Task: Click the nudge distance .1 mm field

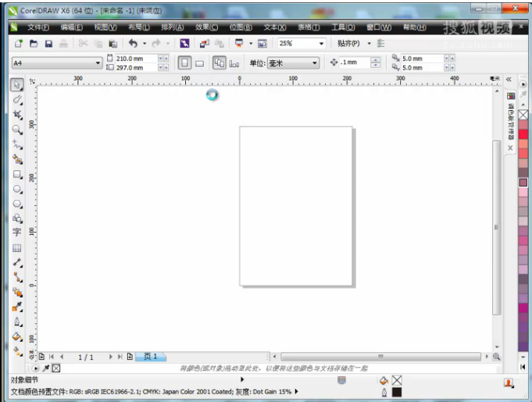Action: coord(355,62)
